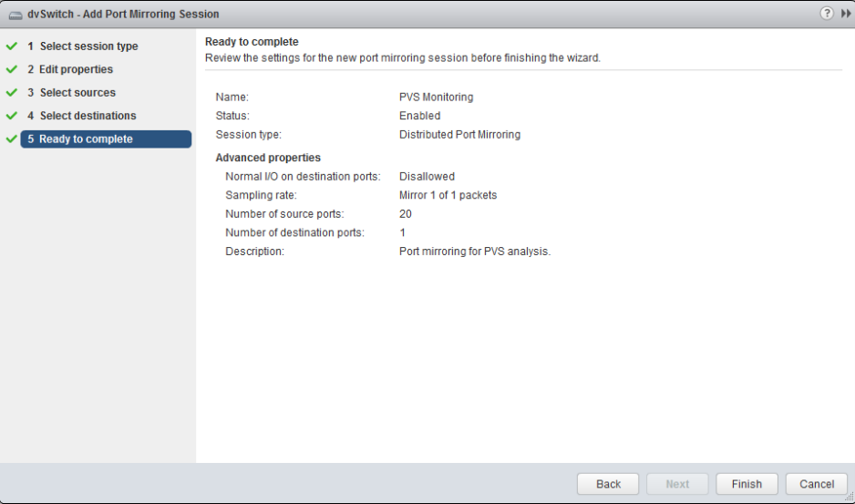Navigate to step 4 Select destinations
This screenshot has height=504, width=855.
88,116
